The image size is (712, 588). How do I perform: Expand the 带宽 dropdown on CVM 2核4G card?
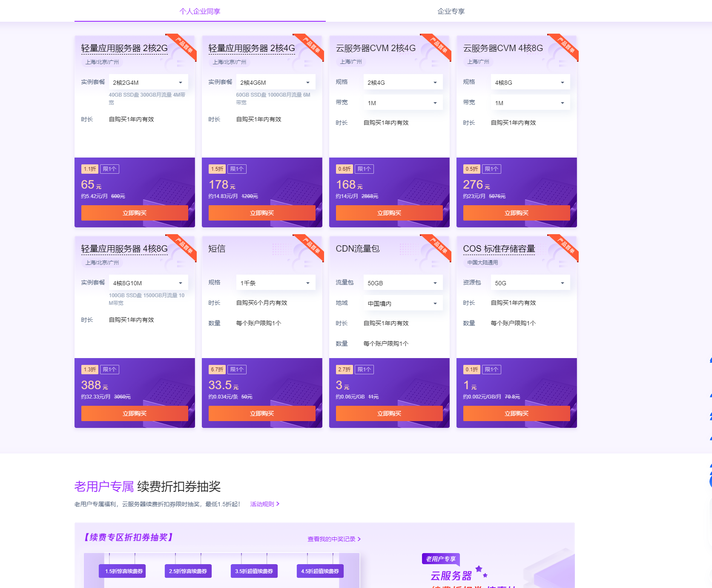(402, 103)
